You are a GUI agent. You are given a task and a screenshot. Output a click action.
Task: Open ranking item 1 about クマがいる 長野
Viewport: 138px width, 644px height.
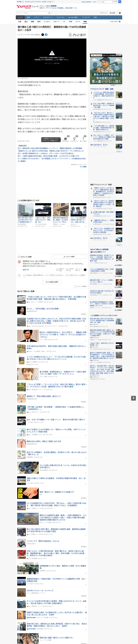104,95
